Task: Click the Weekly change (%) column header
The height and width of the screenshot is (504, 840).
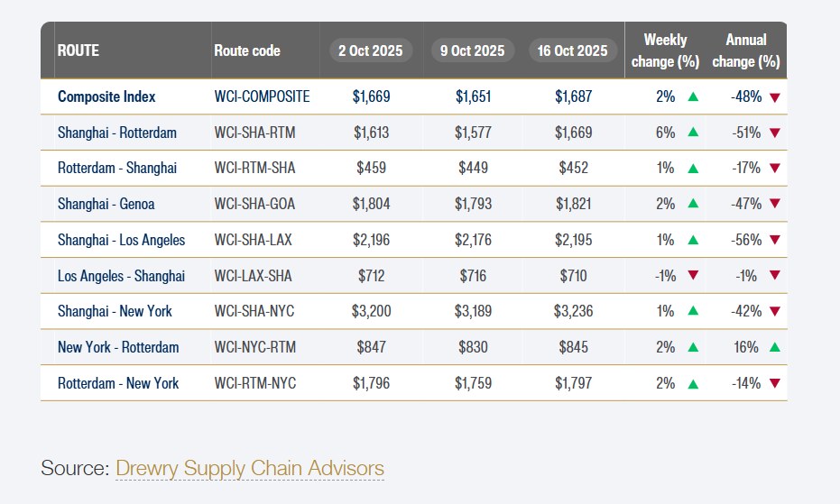Action: click(666, 50)
